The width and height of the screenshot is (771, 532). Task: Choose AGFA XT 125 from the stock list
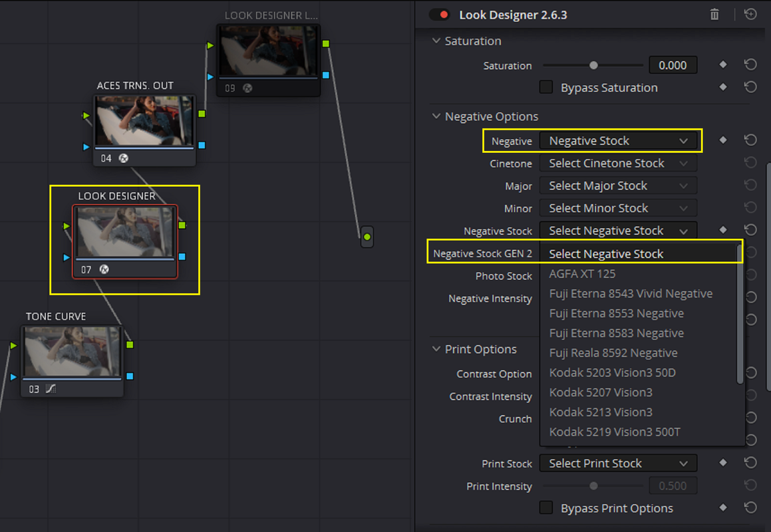pyautogui.click(x=638, y=274)
